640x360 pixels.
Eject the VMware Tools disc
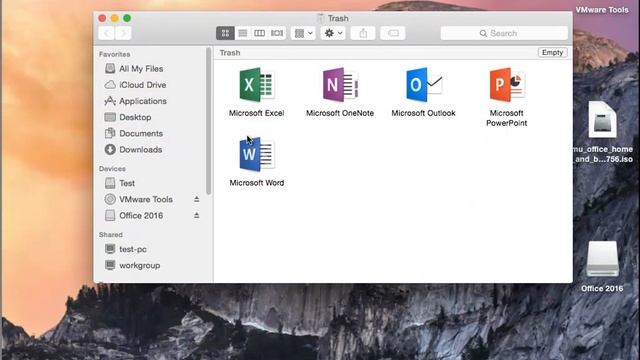(196, 199)
